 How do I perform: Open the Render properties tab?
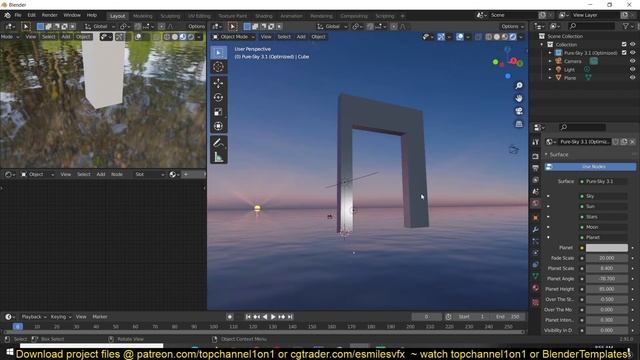[x=536, y=156]
